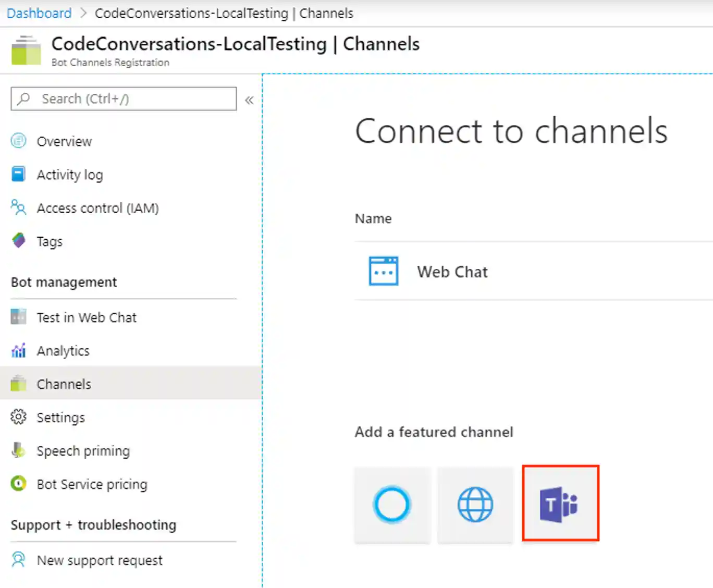Go to Bot Service pricing
Viewport: 713px width, 588px height.
pos(92,484)
